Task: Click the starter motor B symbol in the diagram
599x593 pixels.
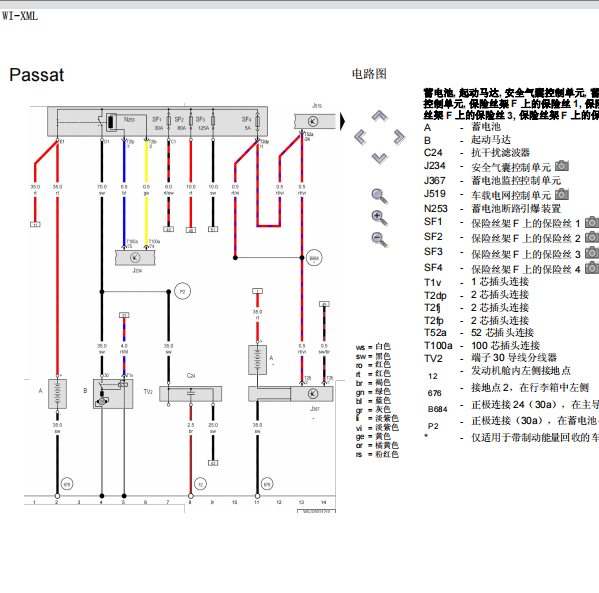Action: point(113,394)
